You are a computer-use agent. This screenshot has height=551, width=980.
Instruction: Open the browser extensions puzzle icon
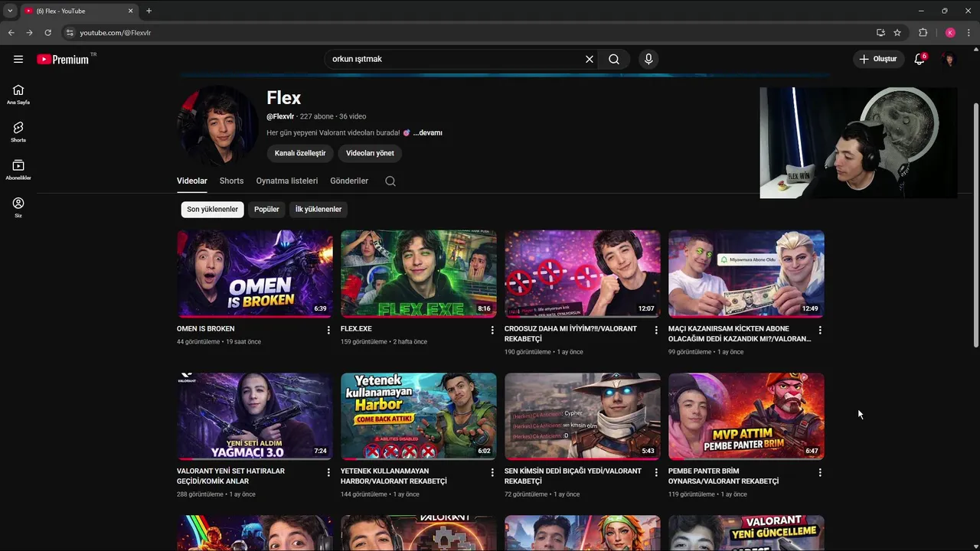pos(923,33)
